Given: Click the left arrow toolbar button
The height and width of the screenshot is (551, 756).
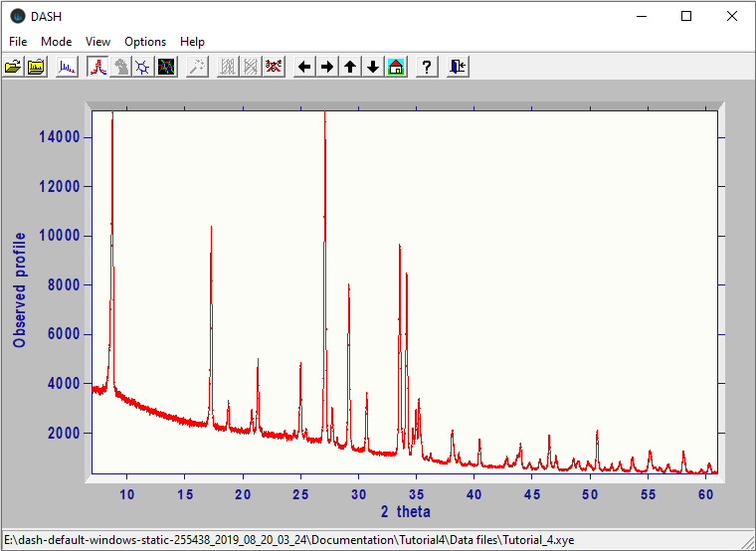Looking at the screenshot, I should click(305, 67).
